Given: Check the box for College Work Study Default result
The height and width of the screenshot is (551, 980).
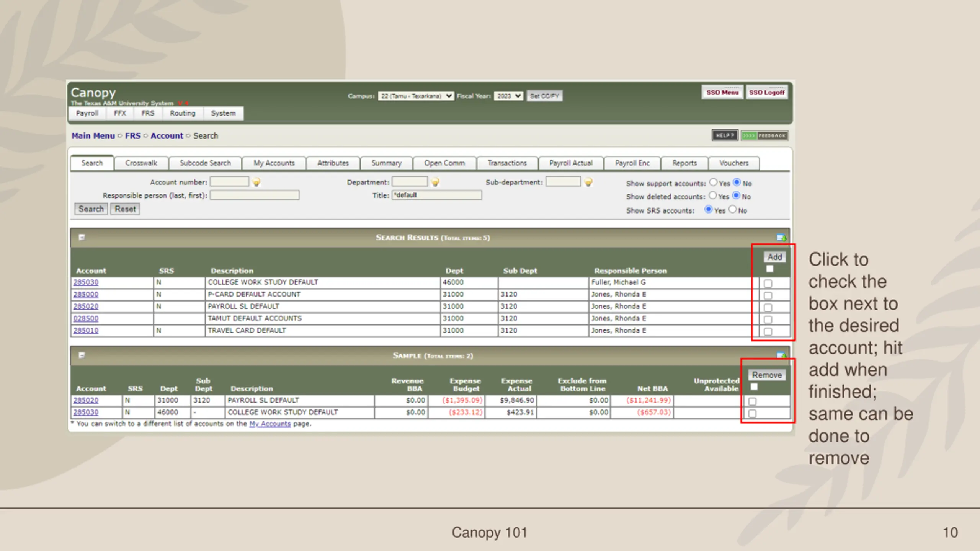Looking at the screenshot, I should click(x=768, y=284).
